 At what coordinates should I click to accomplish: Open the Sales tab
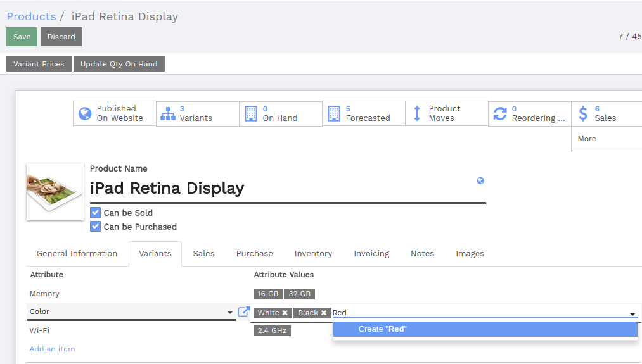pyautogui.click(x=204, y=254)
